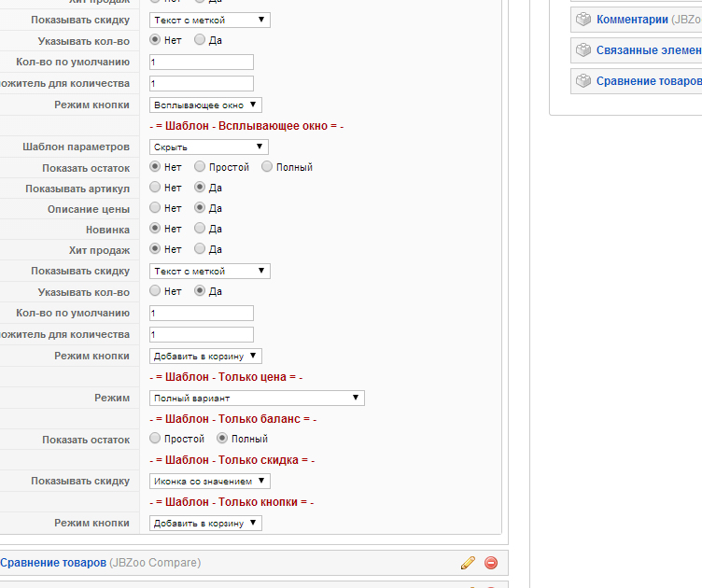
Task: Click the pencil edit icon for Сравнение товаров
Action: pyautogui.click(x=468, y=563)
